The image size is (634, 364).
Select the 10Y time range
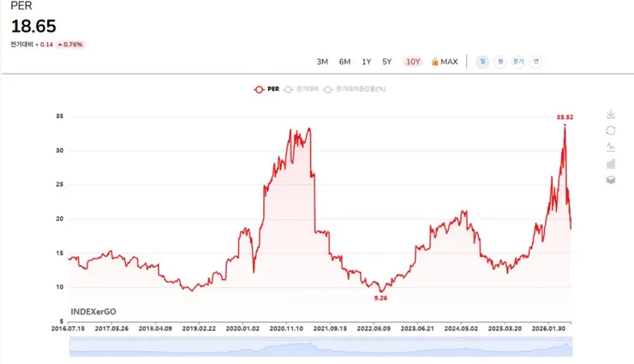[413, 62]
